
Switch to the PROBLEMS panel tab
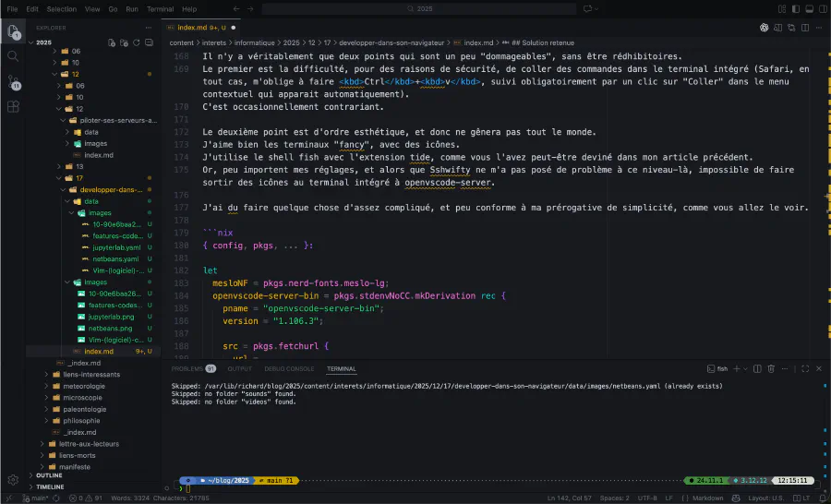(x=187, y=368)
